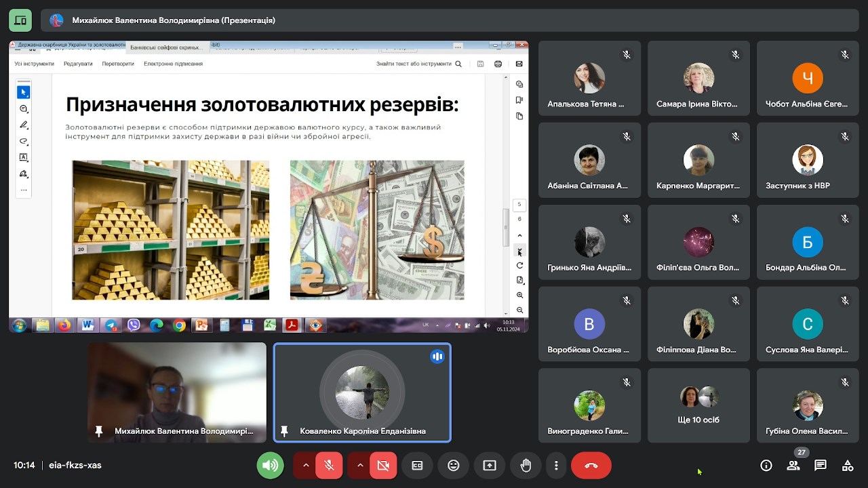The width and height of the screenshot is (868, 488).
Task: Open microphone audio settings chevron
Action: [305, 466]
